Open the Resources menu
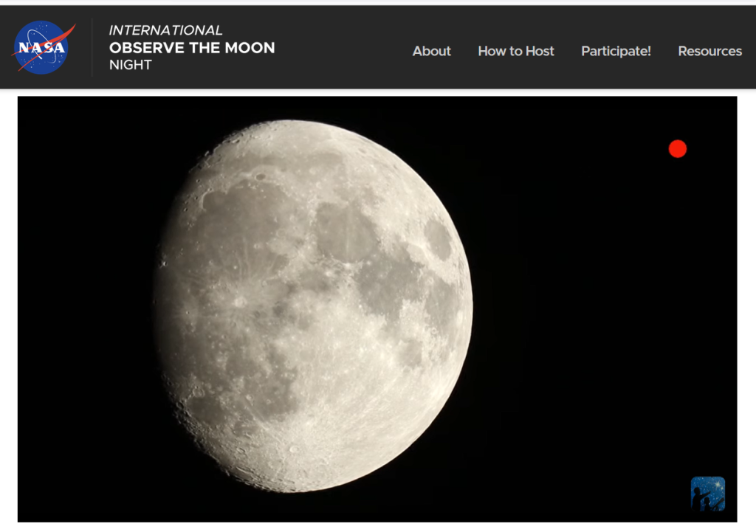Viewport: 756px width, 532px height. pyautogui.click(x=709, y=51)
